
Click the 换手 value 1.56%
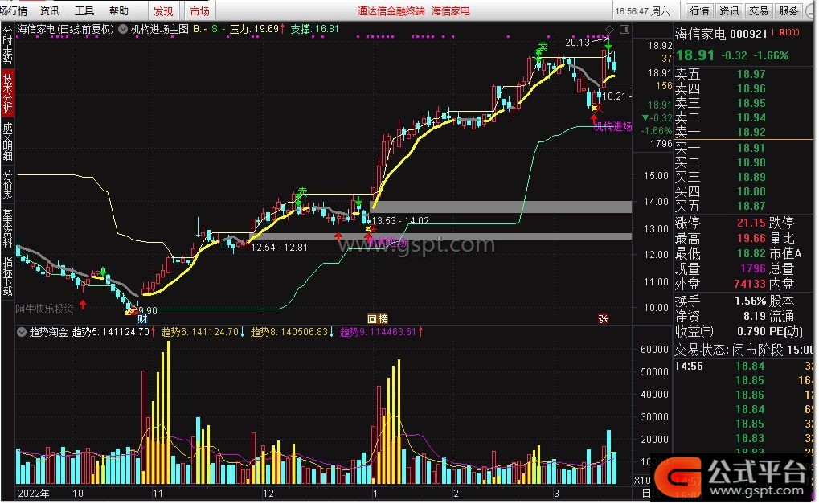tap(750, 301)
